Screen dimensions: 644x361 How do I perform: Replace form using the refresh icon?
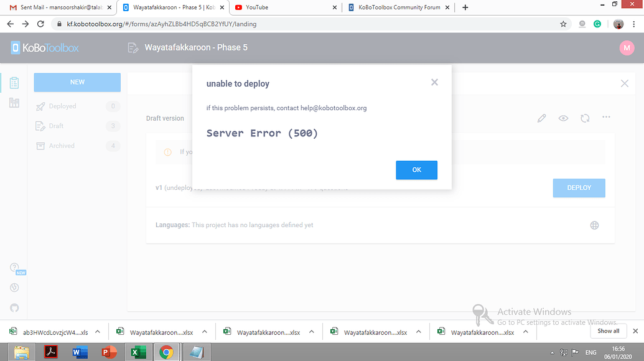585,118
